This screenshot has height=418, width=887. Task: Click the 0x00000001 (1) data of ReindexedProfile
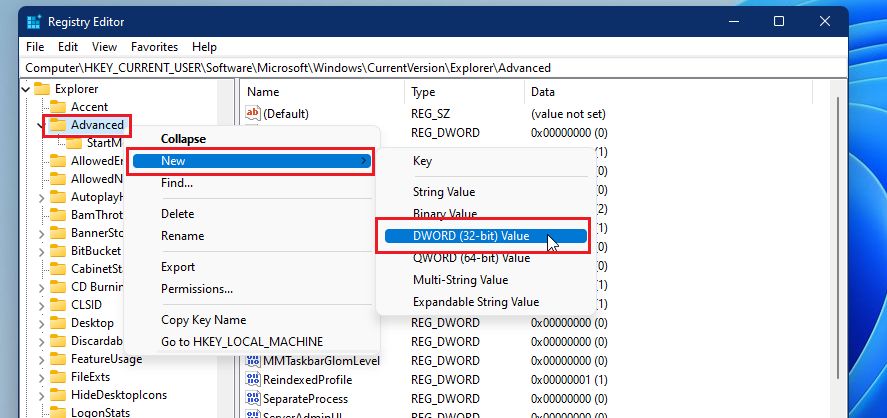[x=570, y=380]
